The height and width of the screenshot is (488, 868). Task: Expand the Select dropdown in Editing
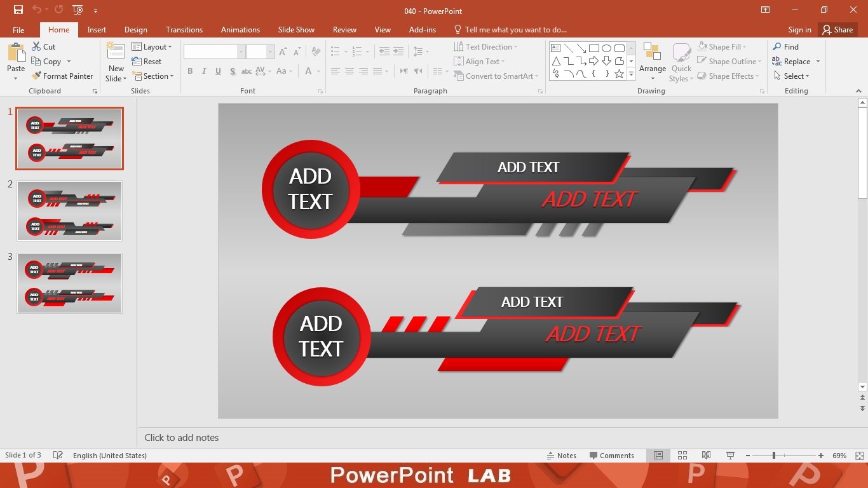792,76
